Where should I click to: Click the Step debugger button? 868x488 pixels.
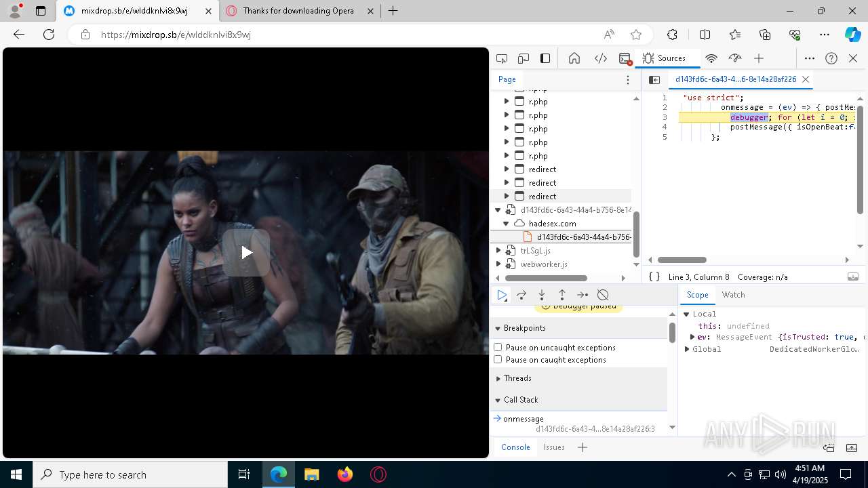(x=583, y=295)
